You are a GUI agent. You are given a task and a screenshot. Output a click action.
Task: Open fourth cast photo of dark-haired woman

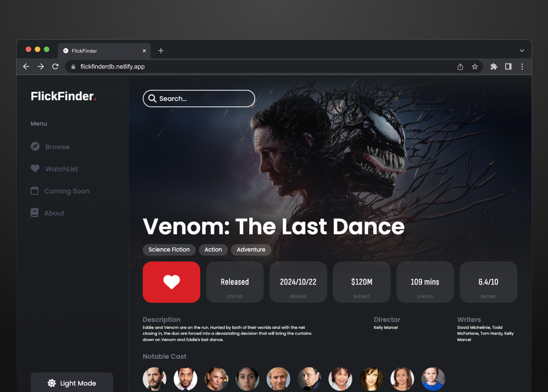click(x=247, y=379)
